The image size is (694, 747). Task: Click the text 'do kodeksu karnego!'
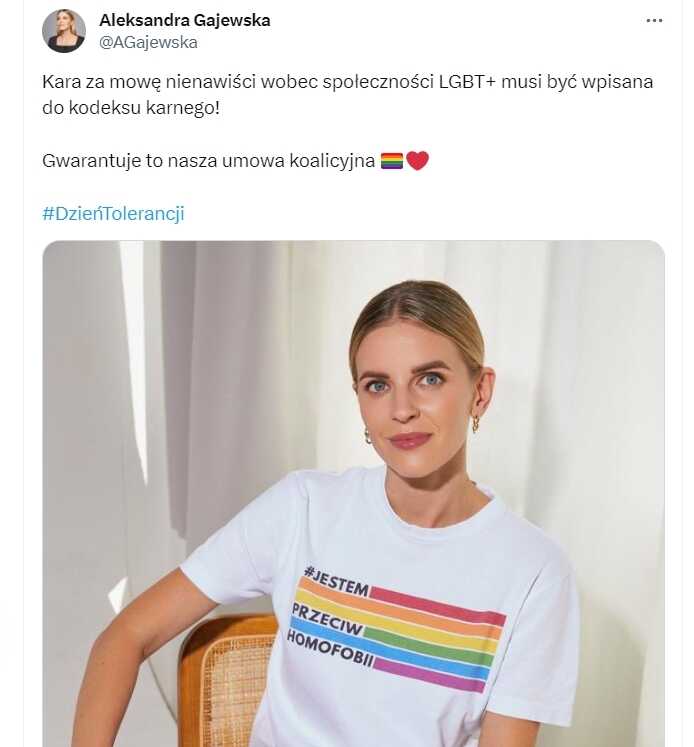tap(131, 108)
